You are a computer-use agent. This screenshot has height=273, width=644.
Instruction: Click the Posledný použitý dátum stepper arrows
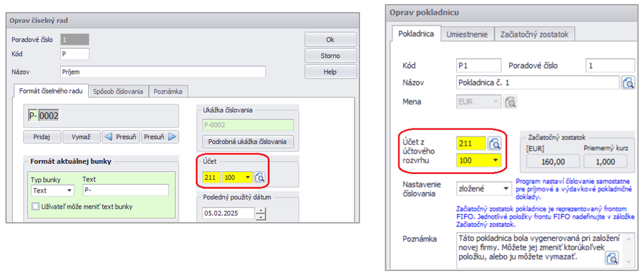[x=261, y=214]
